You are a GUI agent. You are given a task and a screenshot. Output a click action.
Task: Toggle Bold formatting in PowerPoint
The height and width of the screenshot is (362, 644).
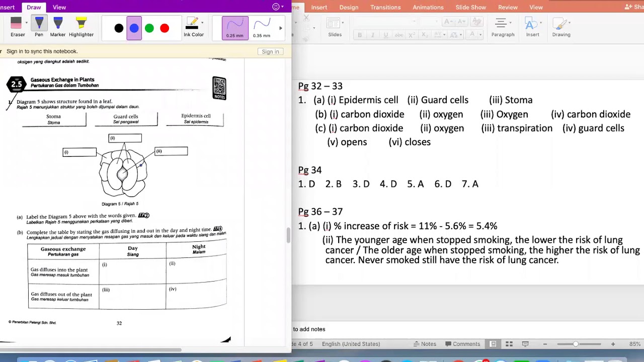(x=360, y=35)
